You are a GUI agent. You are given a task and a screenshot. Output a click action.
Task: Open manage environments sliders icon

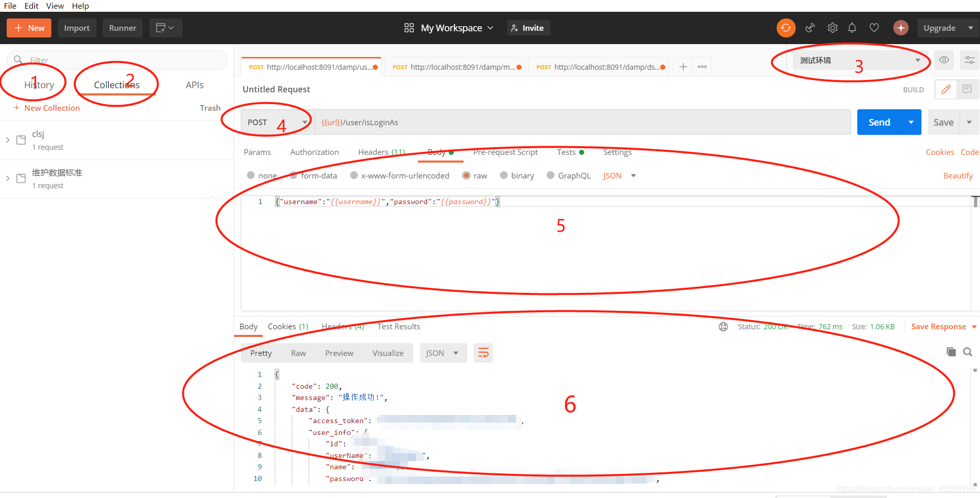coord(970,60)
